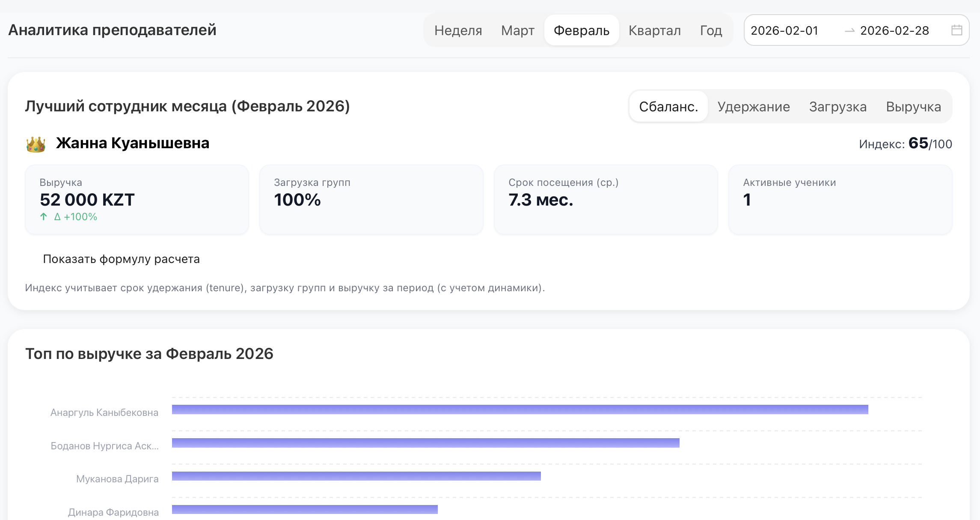This screenshot has width=980, height=520.
Task: Click Анаргуль Каныбековна revenue bar
Action: tap(520, 409)
